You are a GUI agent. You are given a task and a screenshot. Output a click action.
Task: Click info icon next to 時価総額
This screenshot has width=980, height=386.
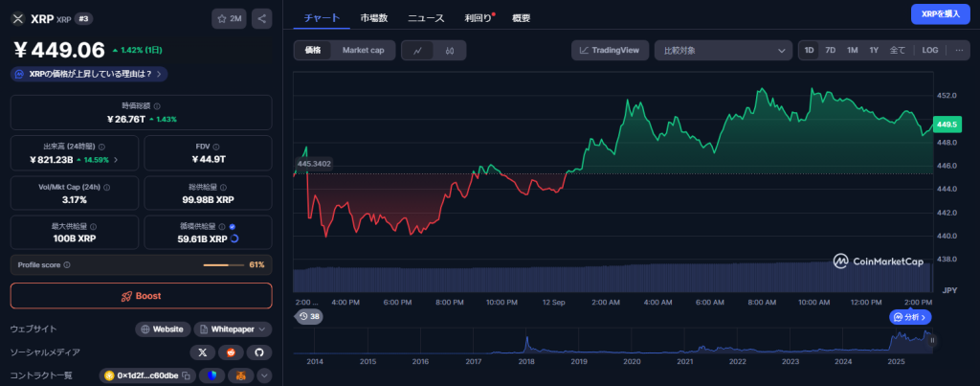(x=157, y=106)
